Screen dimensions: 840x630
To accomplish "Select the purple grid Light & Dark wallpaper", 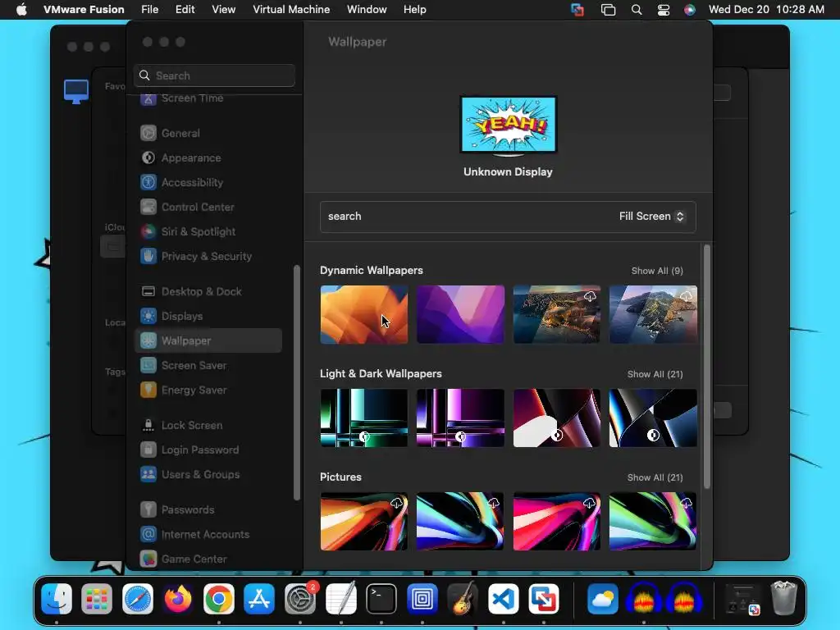I will point(461,418).
